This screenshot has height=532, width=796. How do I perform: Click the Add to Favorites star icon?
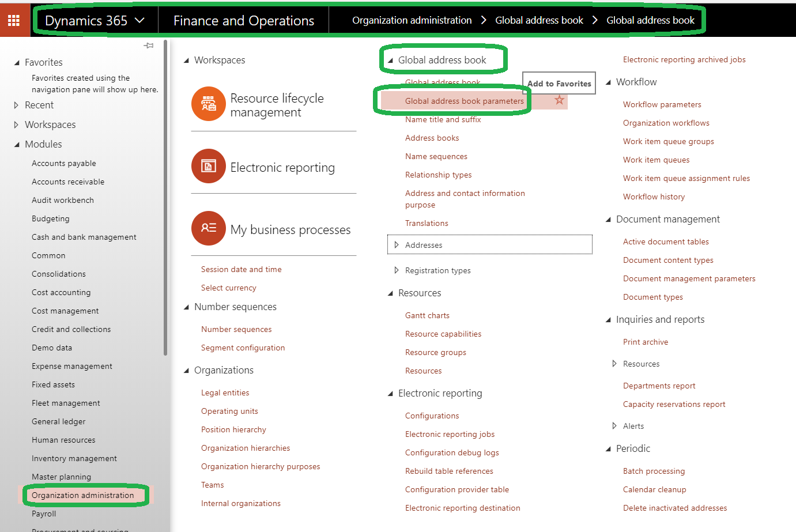pyautogui.click(x=559, y=100)
